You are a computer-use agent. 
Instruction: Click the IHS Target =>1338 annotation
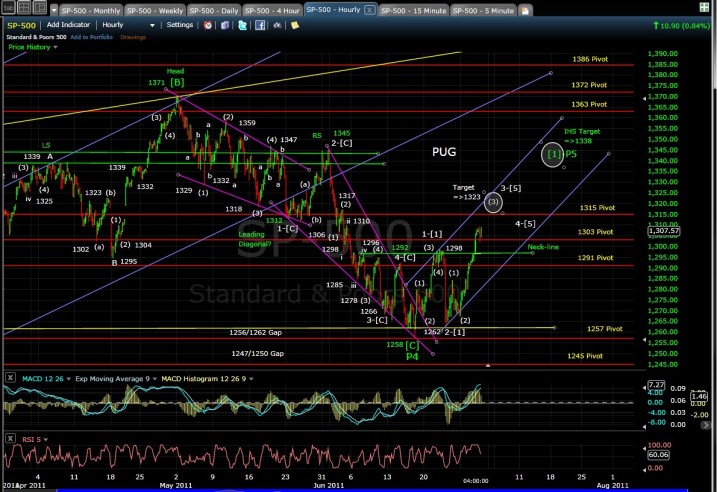click(x=581, y=136)
